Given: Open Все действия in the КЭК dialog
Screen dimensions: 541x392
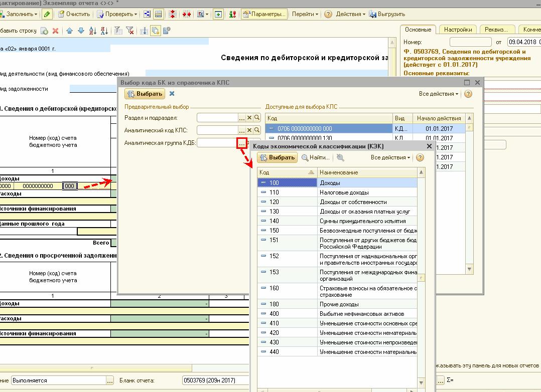Looking at the screenshot, I should click(x=390, y=157).
